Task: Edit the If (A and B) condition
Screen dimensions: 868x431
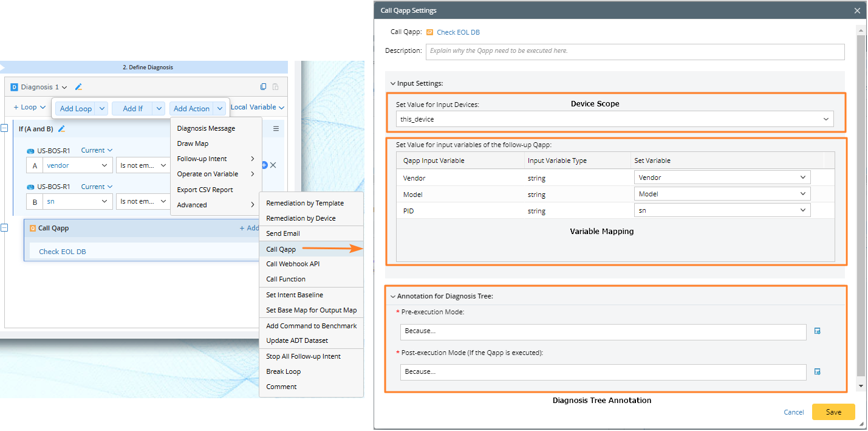Action: pyautogui.click(x=61, y=129)
